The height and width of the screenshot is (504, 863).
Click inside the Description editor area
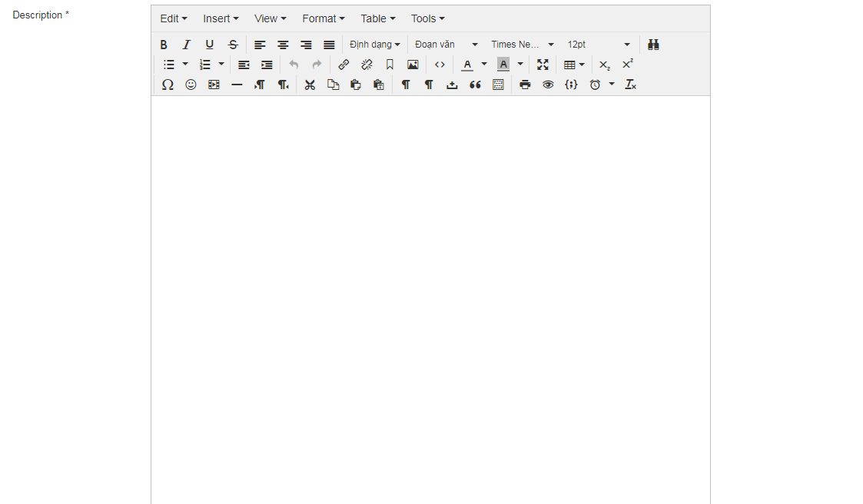point(430,300)
